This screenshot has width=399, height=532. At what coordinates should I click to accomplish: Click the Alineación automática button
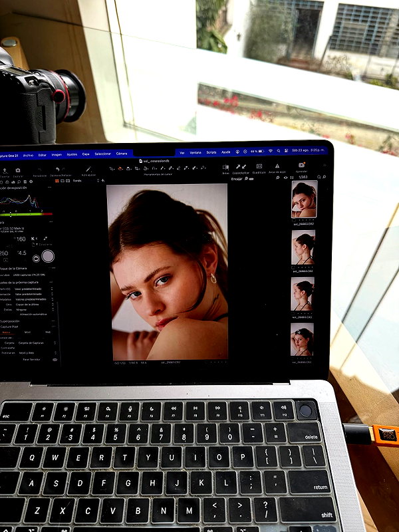pyautogui.click(x=33, y=315)
